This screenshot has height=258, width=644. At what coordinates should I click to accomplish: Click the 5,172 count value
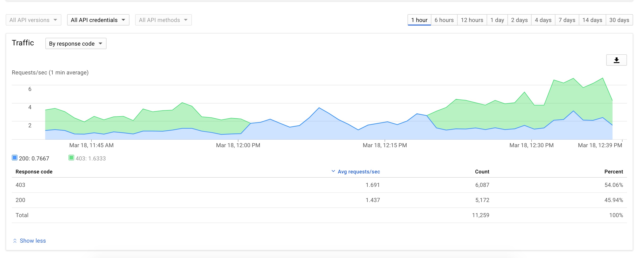(482, 200)
